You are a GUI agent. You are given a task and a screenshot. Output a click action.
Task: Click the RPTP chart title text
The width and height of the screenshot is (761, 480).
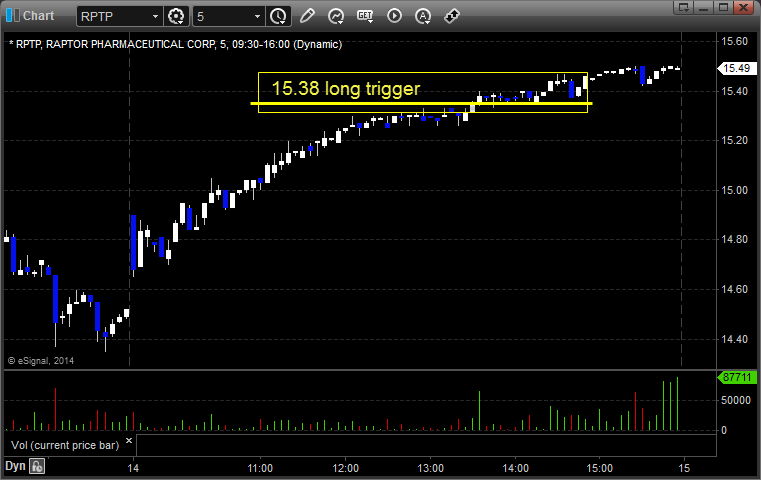[x=176, y=44]
